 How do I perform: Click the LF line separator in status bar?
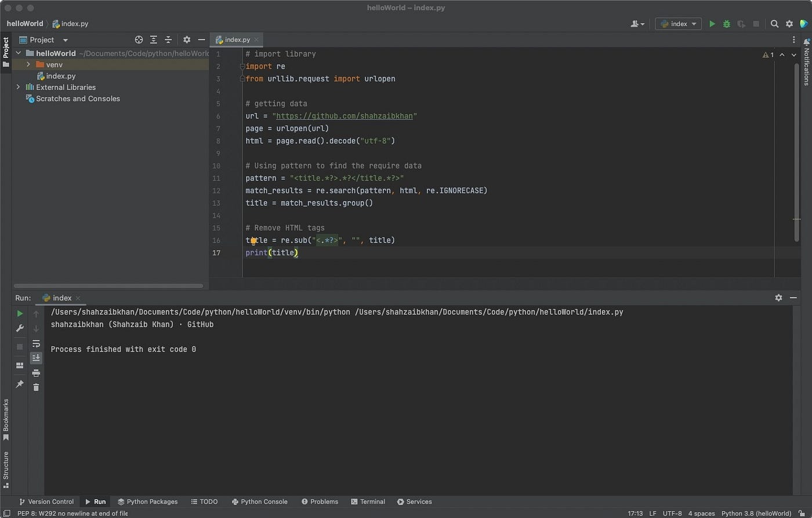pyautogui.click(x=652, y=513)
